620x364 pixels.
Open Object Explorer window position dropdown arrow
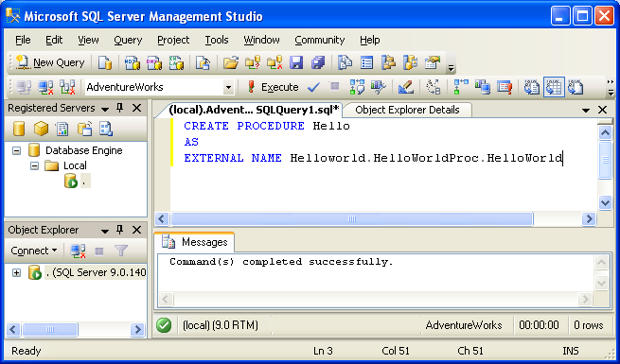105,231
